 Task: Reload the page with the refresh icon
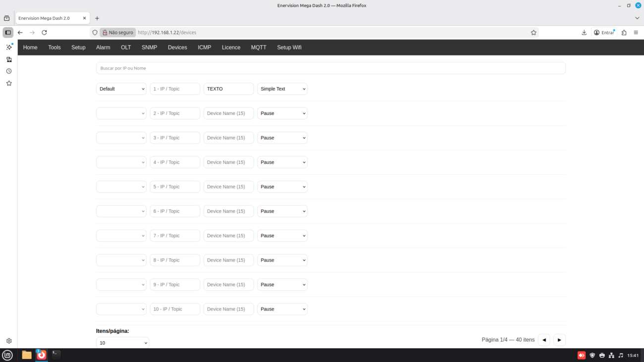coord(44,33)
